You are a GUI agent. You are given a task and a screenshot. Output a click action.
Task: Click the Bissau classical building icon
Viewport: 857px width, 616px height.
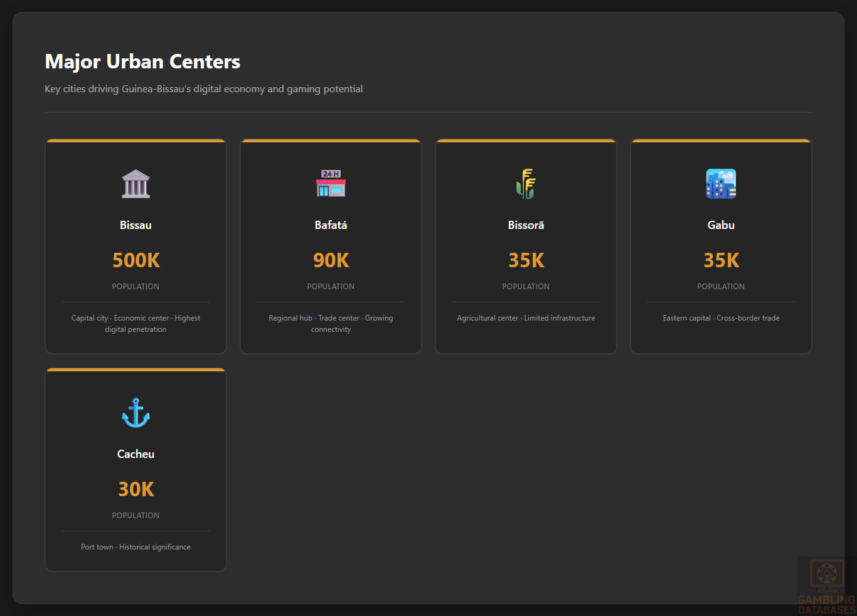pyautogui.click(x=136, y=184)
